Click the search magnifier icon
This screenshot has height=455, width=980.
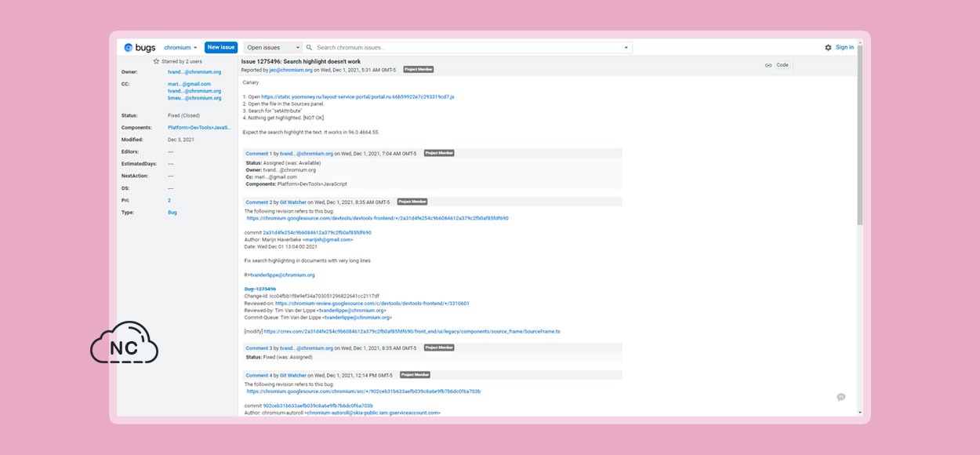[x=309, y=48]
